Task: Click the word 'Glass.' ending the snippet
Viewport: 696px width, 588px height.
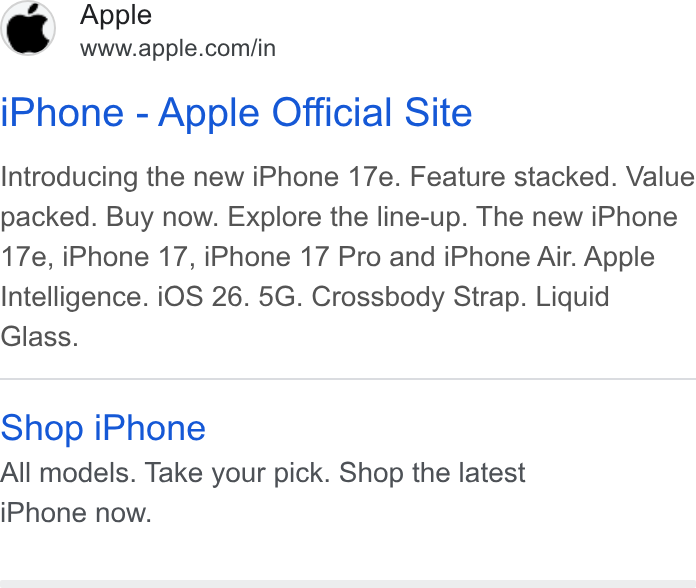Action: click(x=40, y=337)
